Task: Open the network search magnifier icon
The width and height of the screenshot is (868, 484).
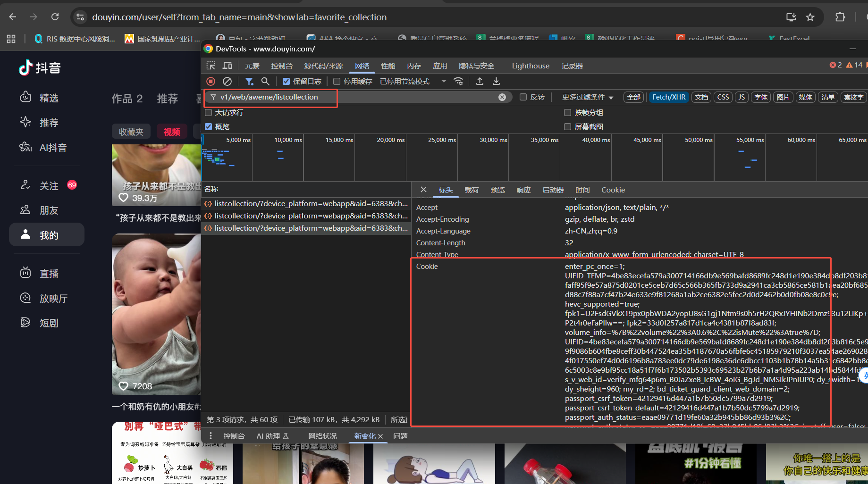Action: tap(265, 81)
